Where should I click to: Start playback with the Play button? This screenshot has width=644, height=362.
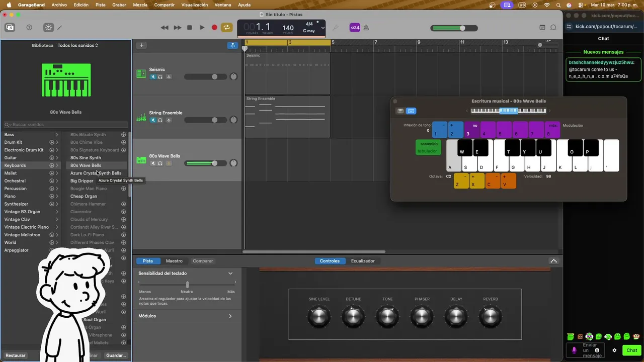[x=202, y=28]
